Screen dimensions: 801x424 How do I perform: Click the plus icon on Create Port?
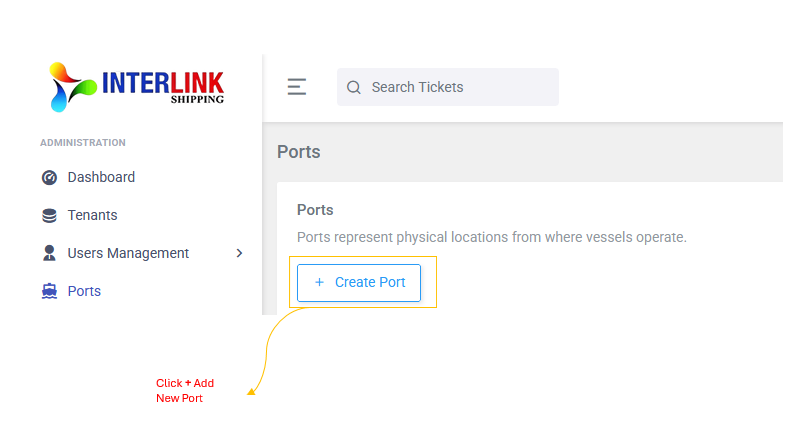tap(319, 283)
